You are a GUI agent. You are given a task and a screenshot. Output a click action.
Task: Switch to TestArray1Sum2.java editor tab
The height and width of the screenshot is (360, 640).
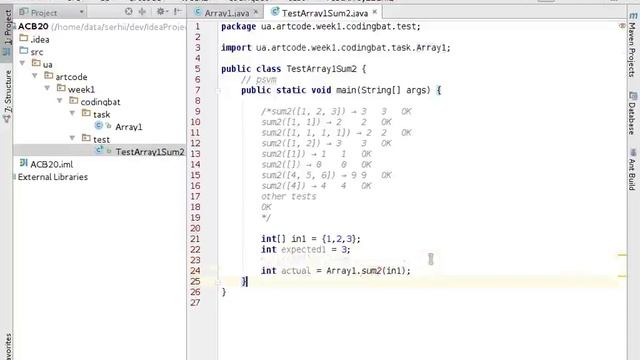point(324,13)
